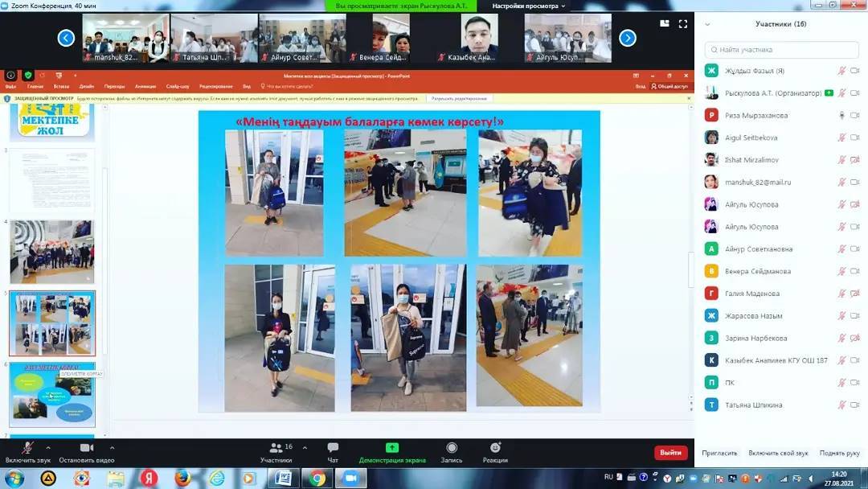Screen dimensions: 868x489
Task: Click the Найти участника search field
Action: (780, 49)
